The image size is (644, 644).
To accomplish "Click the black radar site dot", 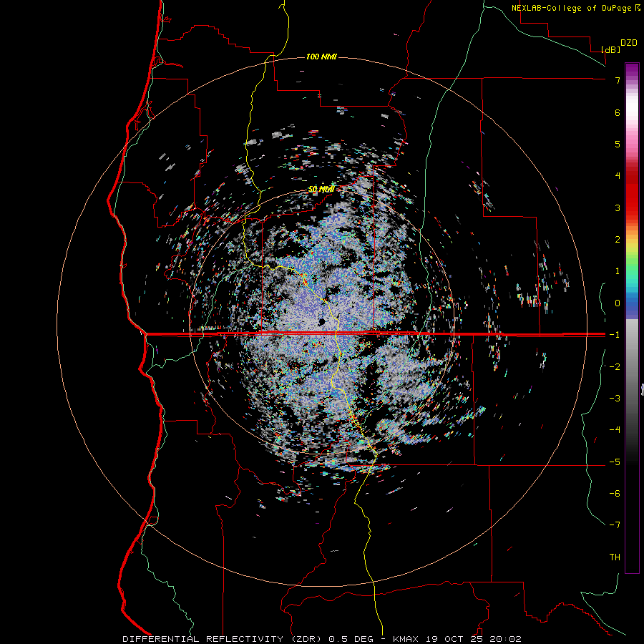I will point(322,321).
